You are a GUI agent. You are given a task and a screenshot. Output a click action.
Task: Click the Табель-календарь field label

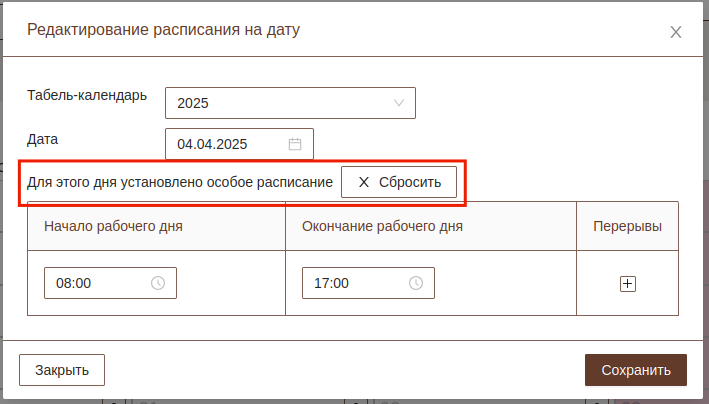[x=87, y=96]
